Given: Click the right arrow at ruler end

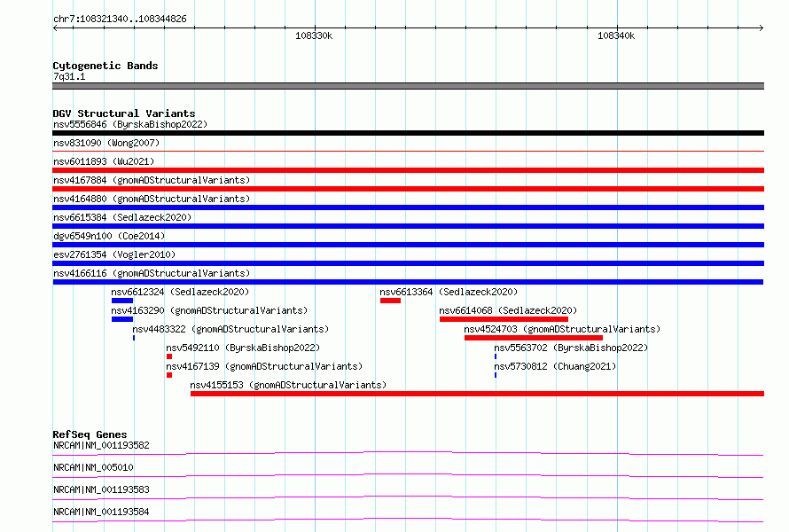Looking at the screenshot, I should point(761,27).
